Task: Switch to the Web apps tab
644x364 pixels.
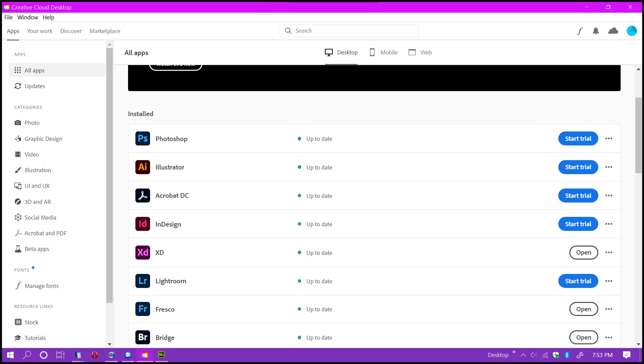Action: (x=420, y=52)
